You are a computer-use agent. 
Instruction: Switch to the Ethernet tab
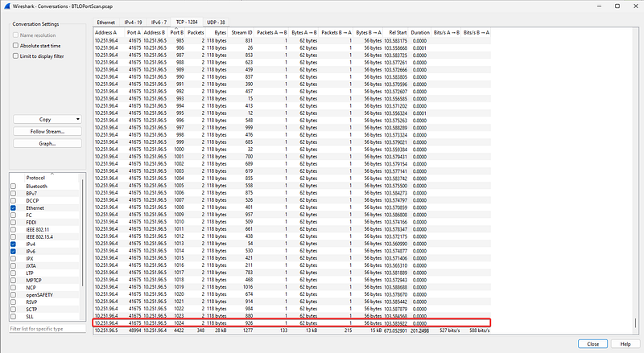coord(106,23)
